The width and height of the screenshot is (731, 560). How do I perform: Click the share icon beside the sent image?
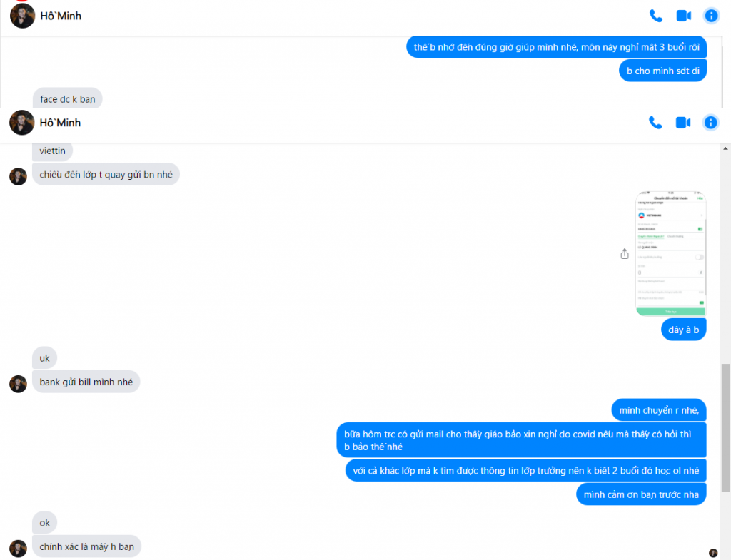pos(625,254)
